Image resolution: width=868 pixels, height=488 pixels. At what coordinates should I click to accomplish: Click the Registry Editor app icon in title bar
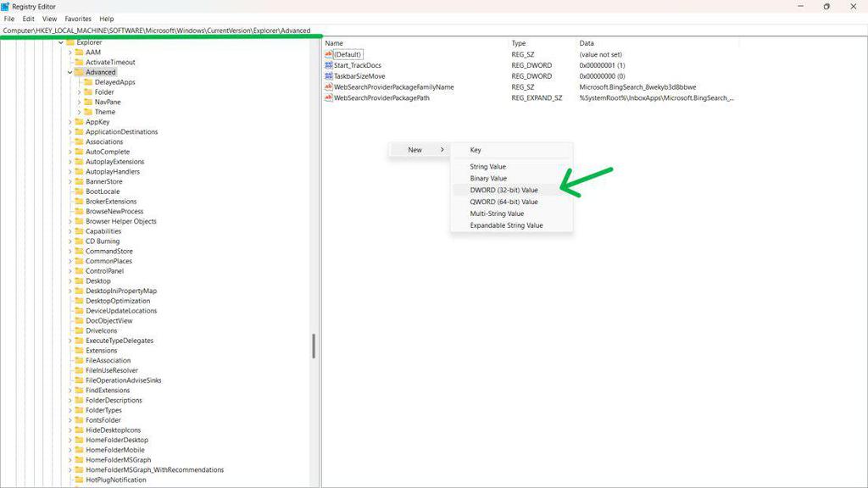(x=6, y=7)
